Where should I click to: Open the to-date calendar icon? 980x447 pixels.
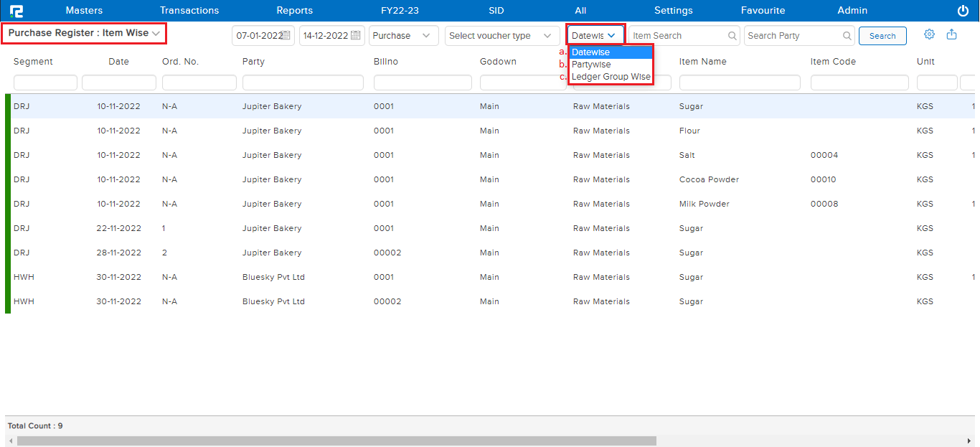click(x=356, y=36)
